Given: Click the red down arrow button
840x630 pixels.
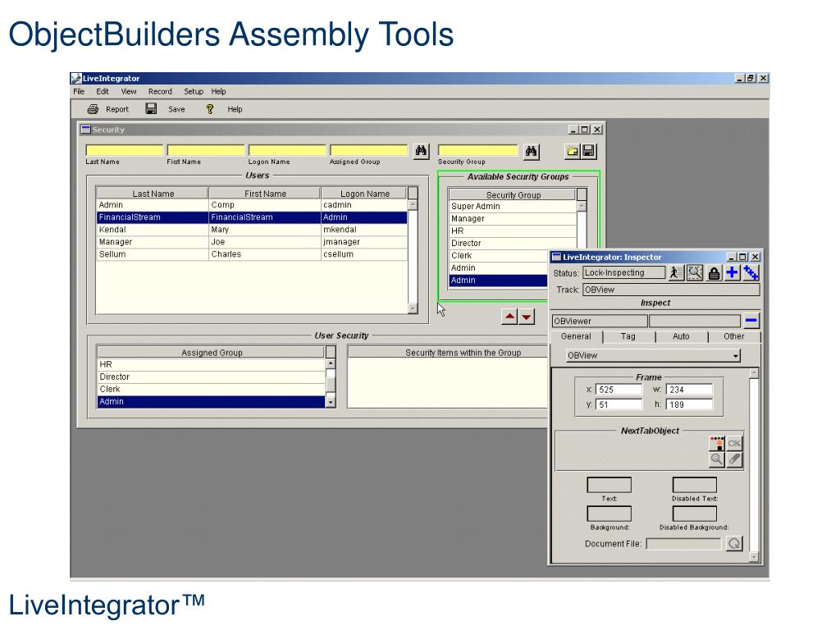Looking at the screenshot, I should pos(527,317).
